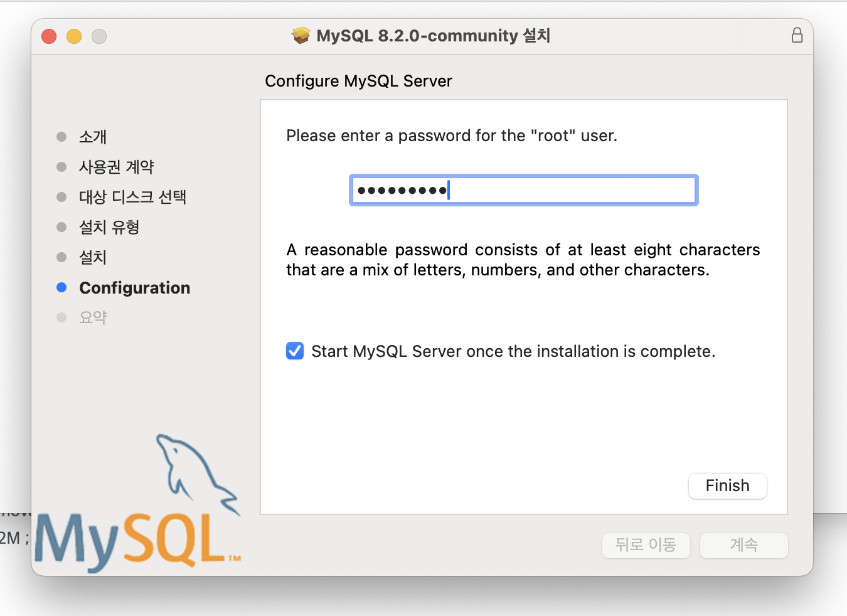Click the yellow minimize window button
847x616 pixels.
pyautogui.click(x=74, y=36)
